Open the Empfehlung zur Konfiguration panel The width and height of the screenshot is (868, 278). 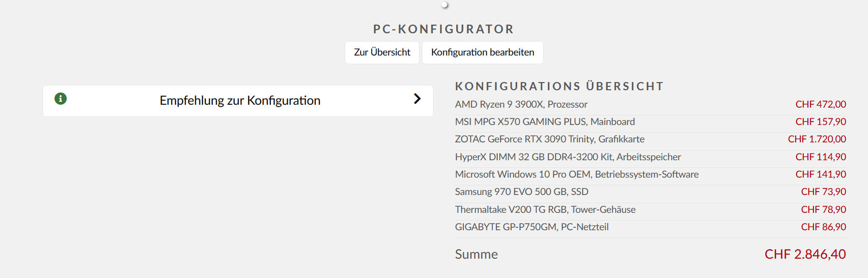click(x=240, y=100)
